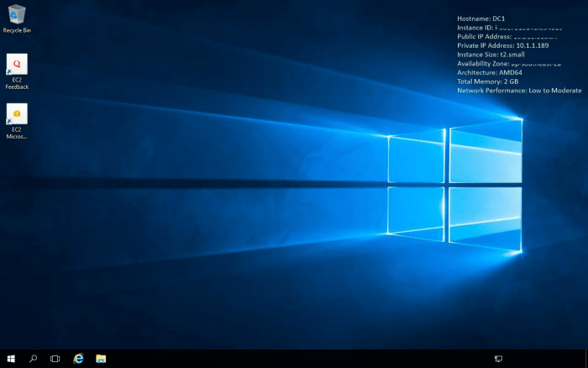Open taskbar Search magnifier
Image resolution: width=588 pixels, height=368 pixels.
(33, 359)
